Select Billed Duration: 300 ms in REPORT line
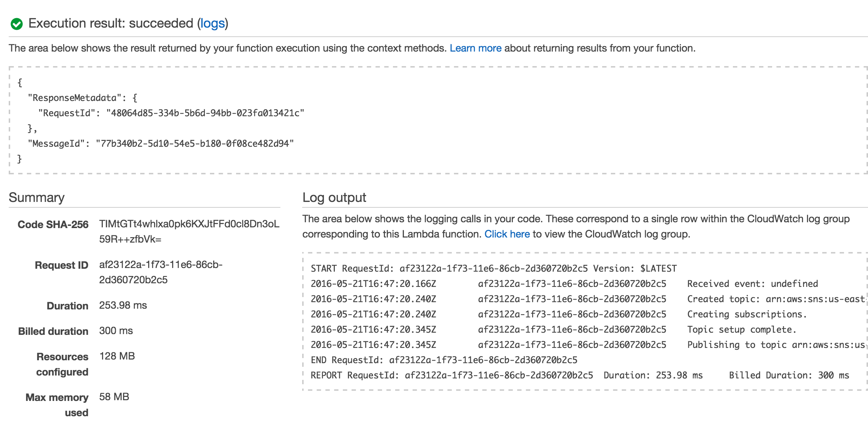The image size is (868, 422). point(789,375)
